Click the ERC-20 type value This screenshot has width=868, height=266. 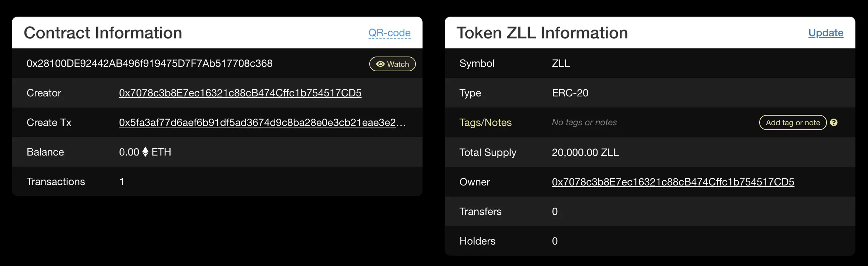tap(570, 93)
